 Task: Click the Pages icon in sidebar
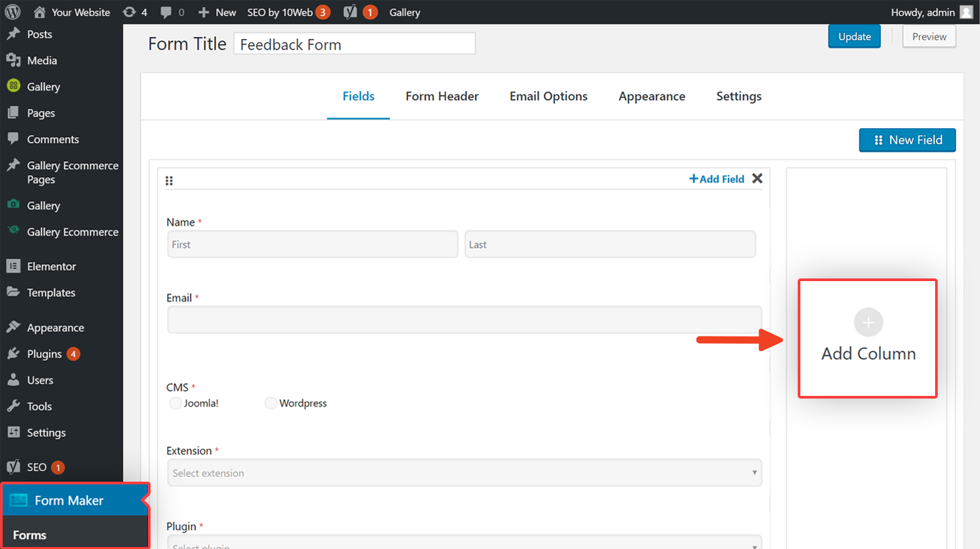(13, 113)
